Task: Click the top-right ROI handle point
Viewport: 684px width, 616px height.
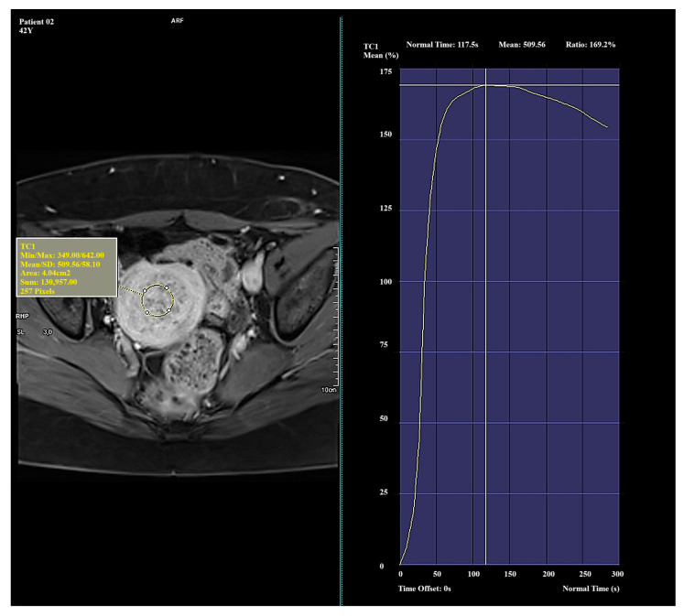Action: [x=167, y=287]
